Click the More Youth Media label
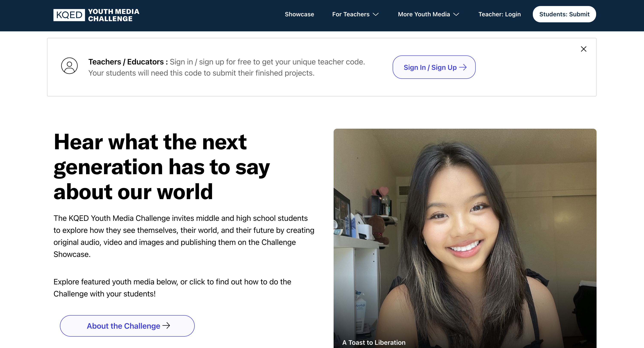This screenshot has height=348, width=644. coord(424,14)
